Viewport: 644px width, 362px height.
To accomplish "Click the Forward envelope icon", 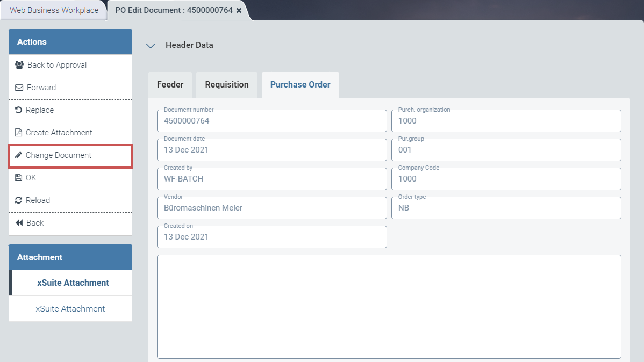I will 19,88.
